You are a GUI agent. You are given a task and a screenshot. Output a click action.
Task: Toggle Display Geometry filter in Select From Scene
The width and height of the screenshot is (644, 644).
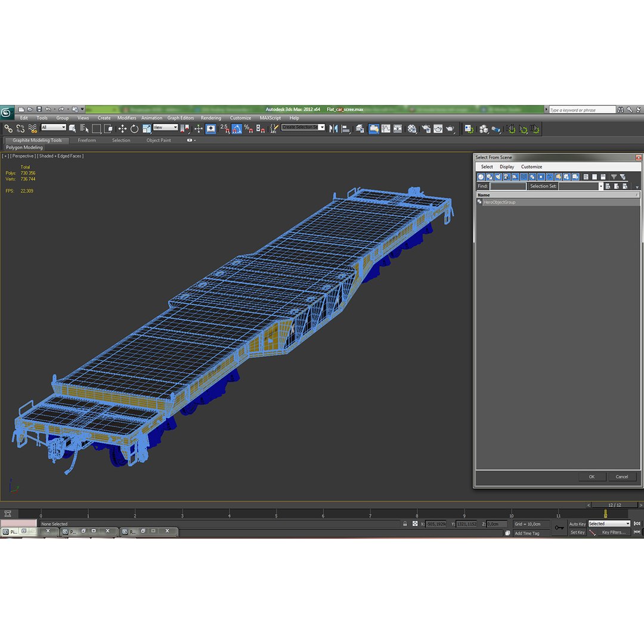click(481, 177)
